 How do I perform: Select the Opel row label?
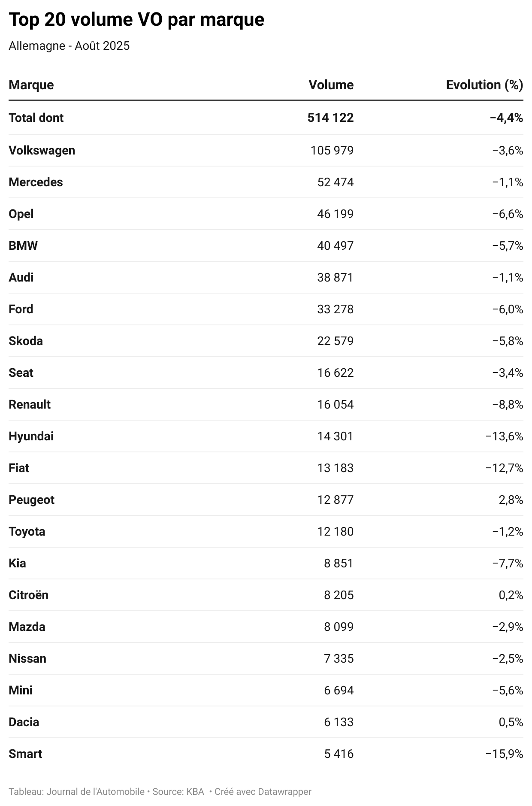coord(21,214)
